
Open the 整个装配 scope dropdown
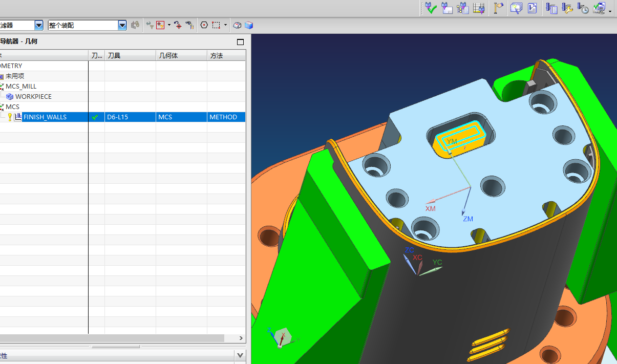tap(122, 25)
